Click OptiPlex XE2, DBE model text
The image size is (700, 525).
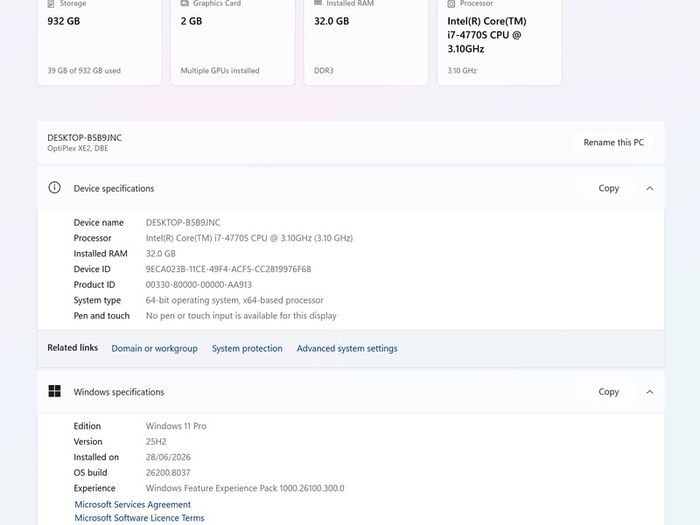click(78, 148)
